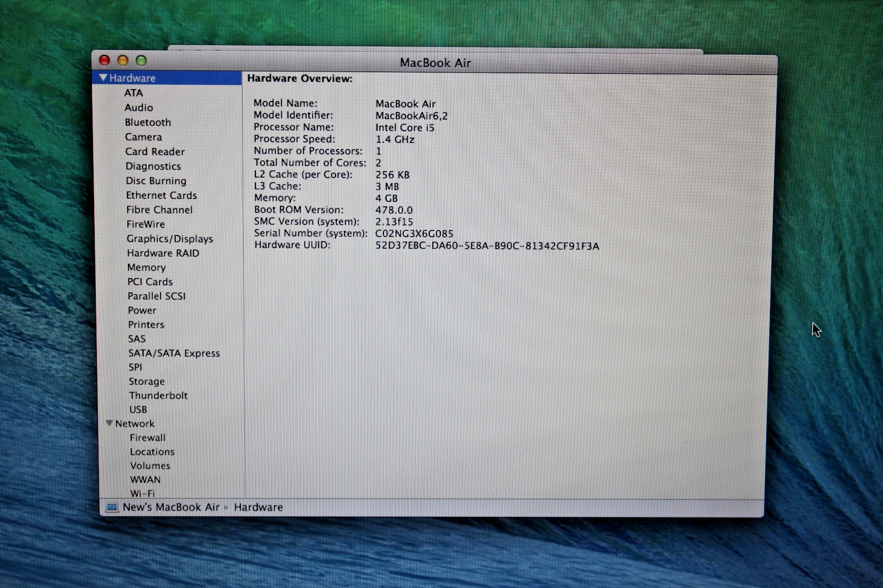The height and width of the screenshot is (588, 883).
Task: Choose Parallel SCSI in the sidebar
Action: click(157, 296)
